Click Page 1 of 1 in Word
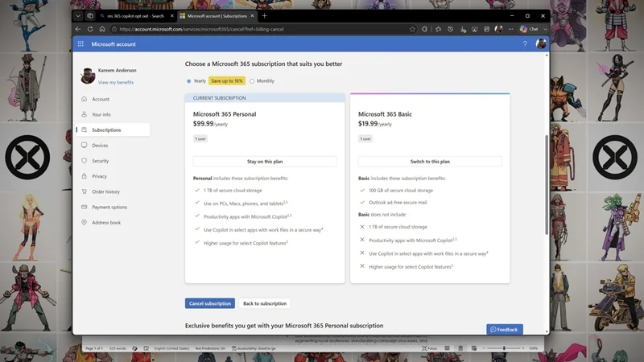This screenshot has width=644, height=362. tap(94, 348)
